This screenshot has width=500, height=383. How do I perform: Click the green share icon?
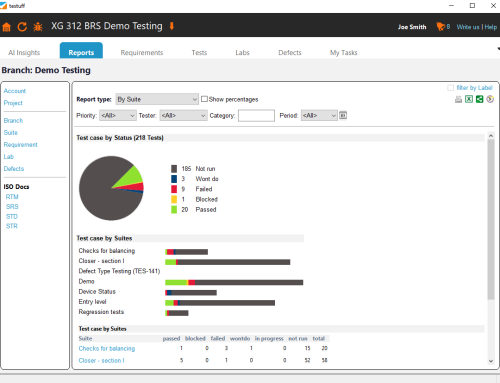479,99
